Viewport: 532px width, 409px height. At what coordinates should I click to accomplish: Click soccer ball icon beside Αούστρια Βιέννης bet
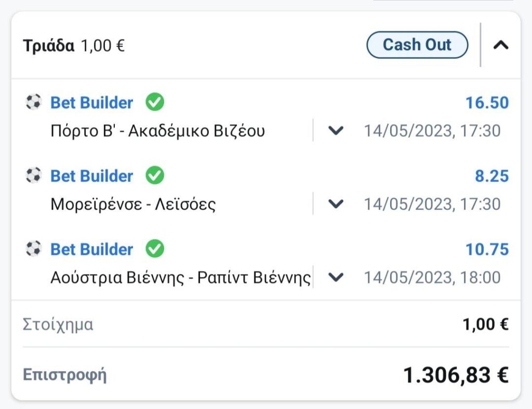[33, 249]
